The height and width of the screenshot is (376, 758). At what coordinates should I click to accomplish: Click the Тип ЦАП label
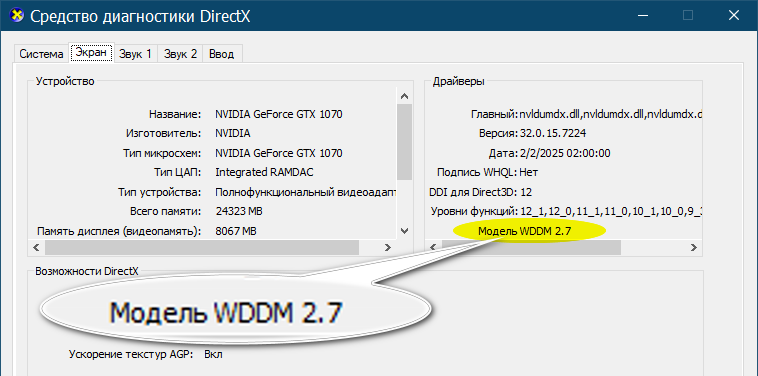pos(177,173)
